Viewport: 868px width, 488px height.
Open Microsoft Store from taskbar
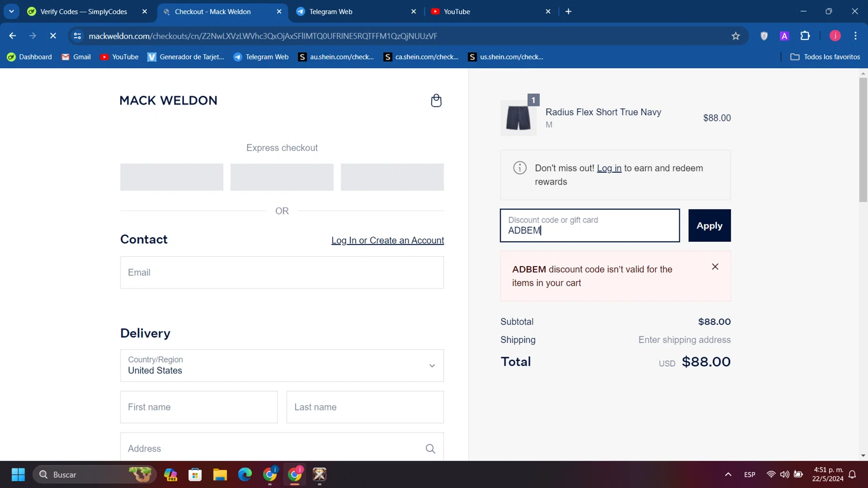(195, 475)
